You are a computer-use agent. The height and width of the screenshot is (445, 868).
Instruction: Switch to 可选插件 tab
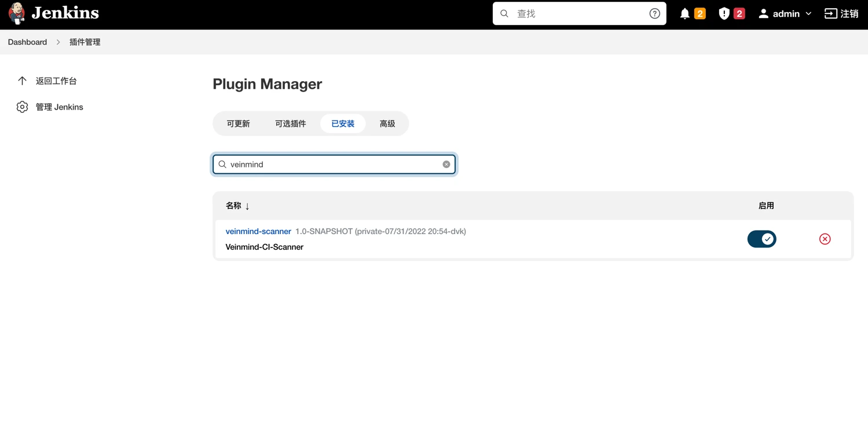point(291,123)
